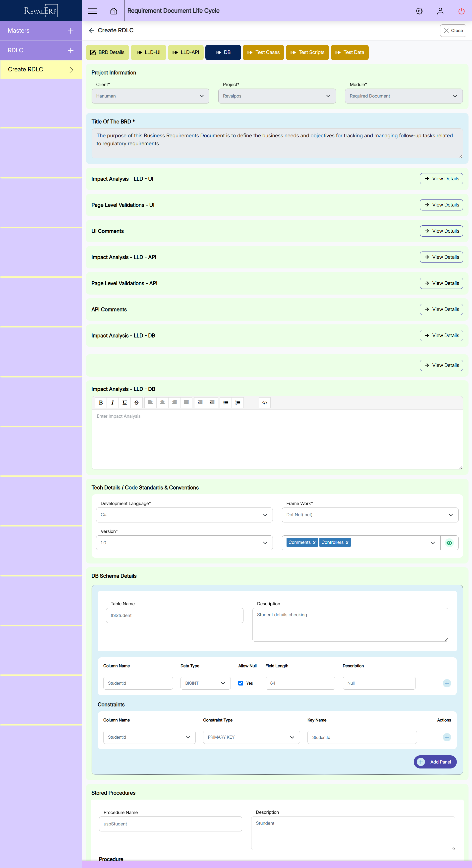Apply strikethrough in the editor toolbar
The image size is (472, 868).
coord(136,403)
